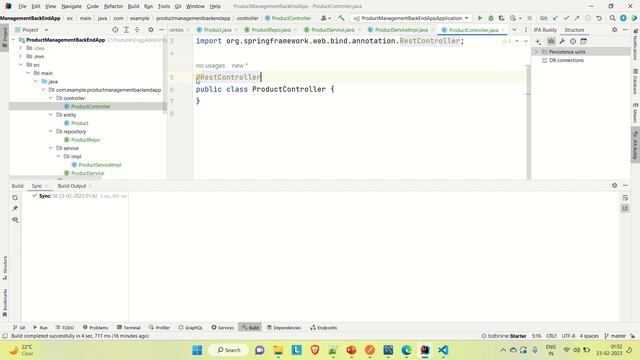This screenshot has height=360, width=640.
Task: Hide the Project tool window
Action: 161,30
